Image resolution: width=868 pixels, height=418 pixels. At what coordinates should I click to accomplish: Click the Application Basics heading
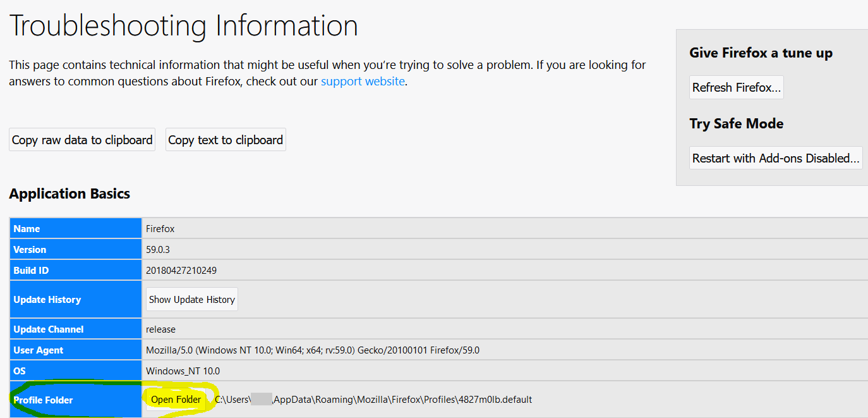pos(69,194)
